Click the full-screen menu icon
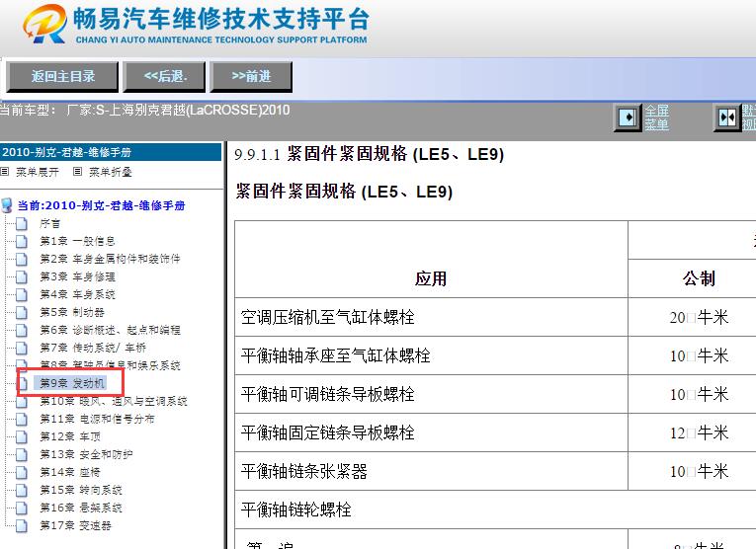The width and height of the screenshot is (756, 549). [x=628, y=118]
